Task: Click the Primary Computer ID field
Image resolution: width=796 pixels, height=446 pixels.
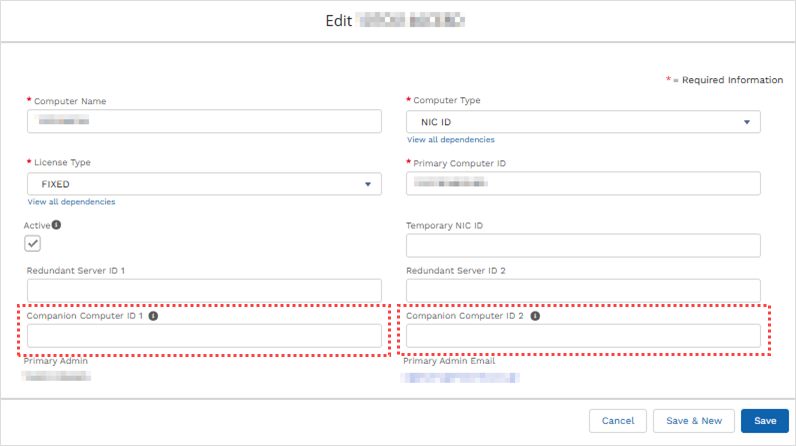Action: tap(583, 183)
